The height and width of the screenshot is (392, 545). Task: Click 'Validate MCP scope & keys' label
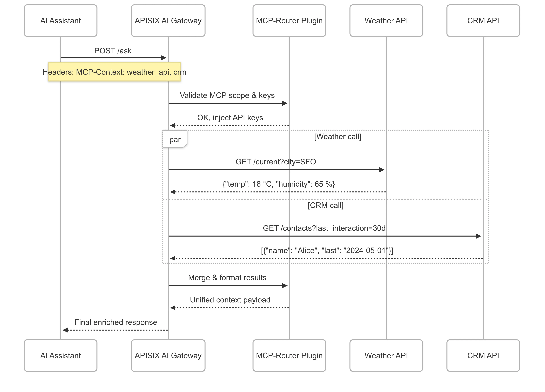[x=227, y=95]
